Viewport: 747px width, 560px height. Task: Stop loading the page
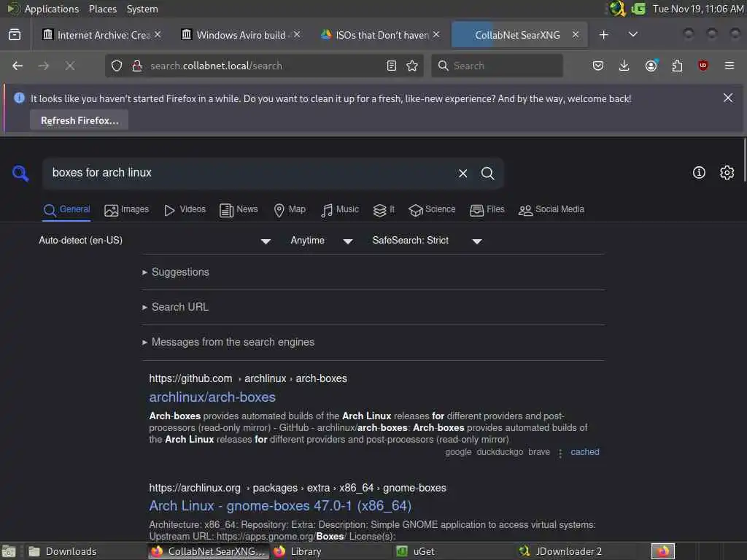point(70,66)
